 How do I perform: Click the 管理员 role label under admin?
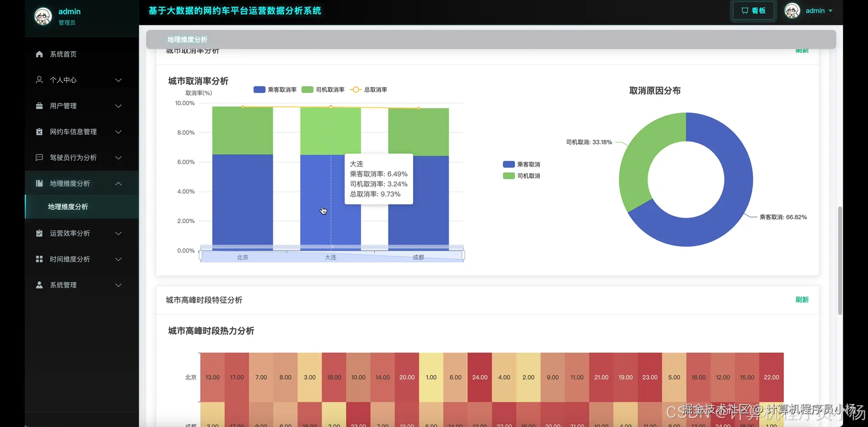click(67, 23)
